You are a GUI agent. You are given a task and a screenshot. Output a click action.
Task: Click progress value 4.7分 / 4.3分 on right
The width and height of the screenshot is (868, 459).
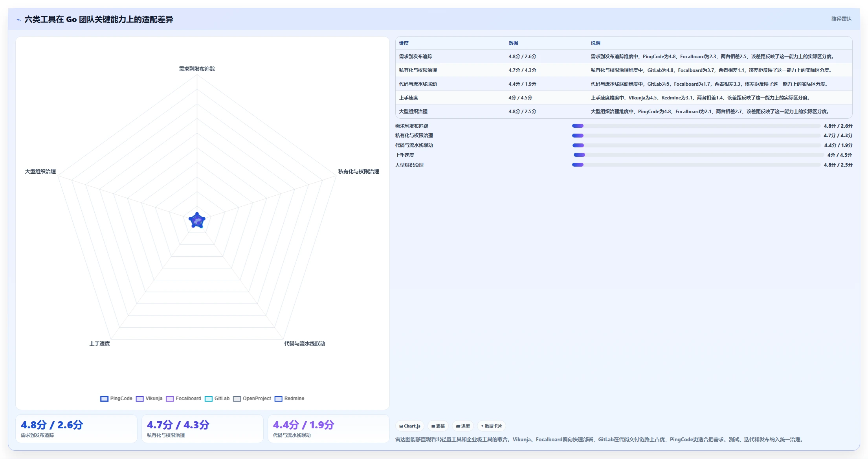pos(838,136)
